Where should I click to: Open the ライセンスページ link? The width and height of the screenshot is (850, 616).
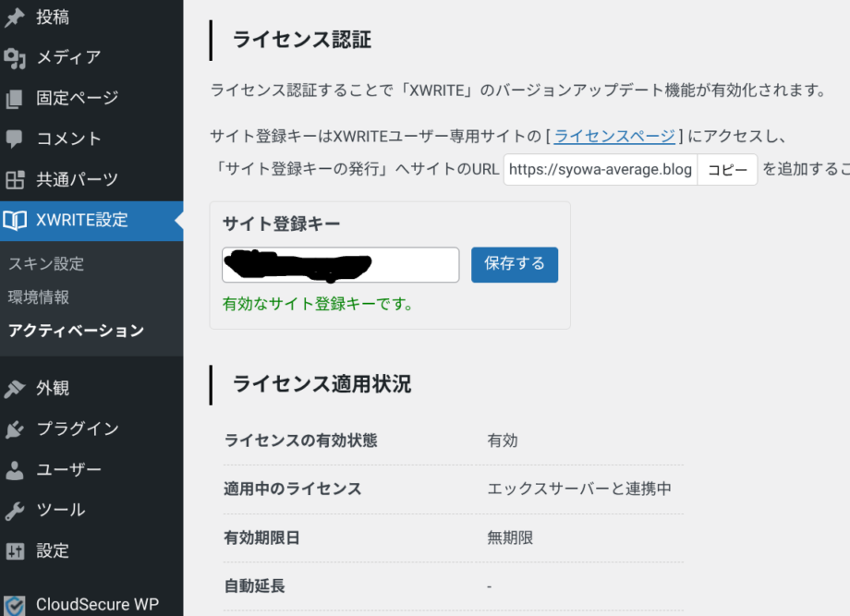tap(613, 136)
